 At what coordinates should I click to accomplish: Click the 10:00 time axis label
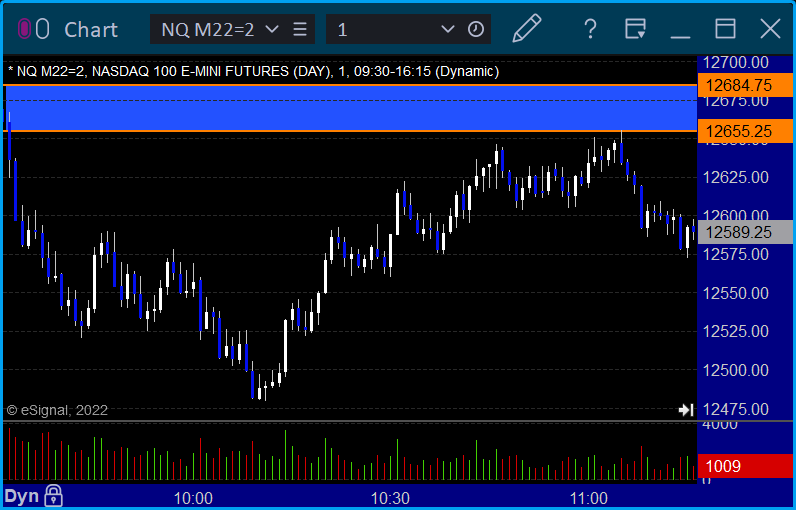tap(193, 498)
